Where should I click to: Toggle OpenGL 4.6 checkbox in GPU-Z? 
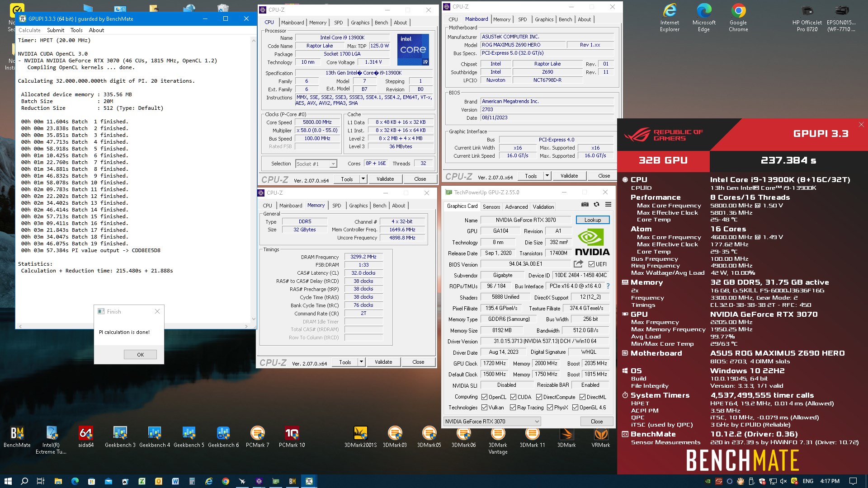point(575,408)
